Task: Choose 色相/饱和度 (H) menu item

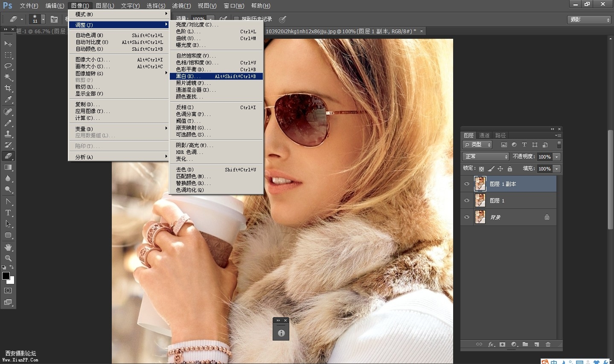Action: [x=216, y=63]
